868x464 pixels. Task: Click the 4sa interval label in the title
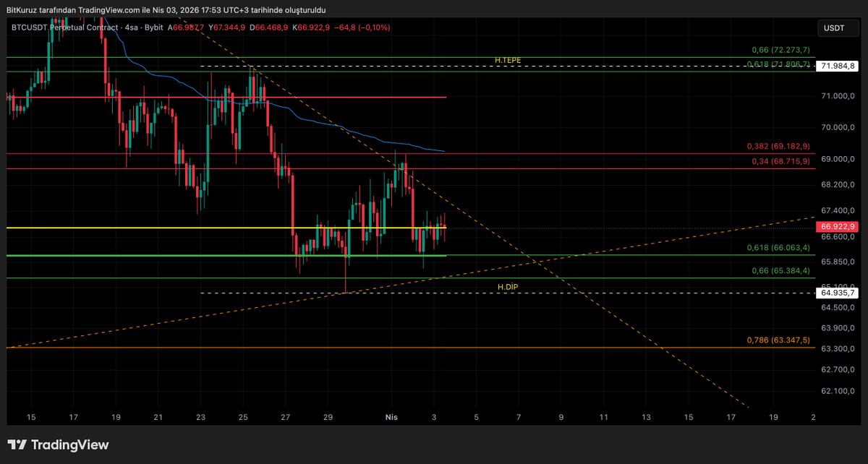coord(131,27)
